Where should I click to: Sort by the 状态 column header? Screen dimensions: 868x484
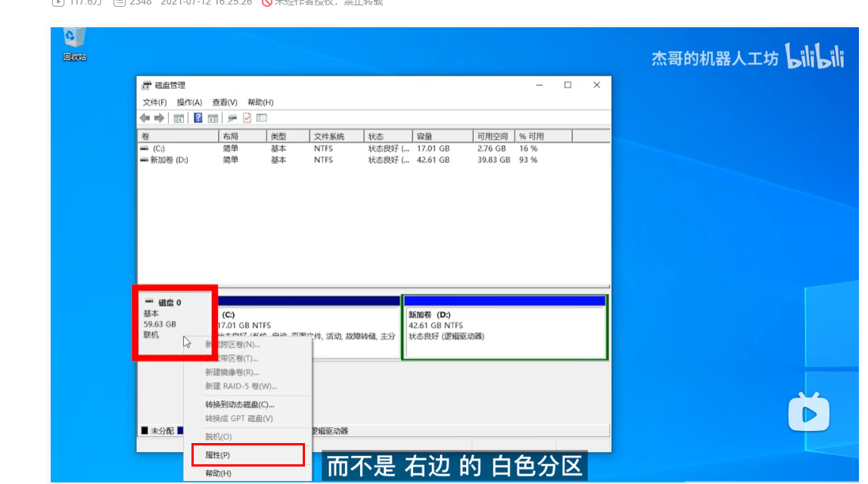(x=388, y=136)
